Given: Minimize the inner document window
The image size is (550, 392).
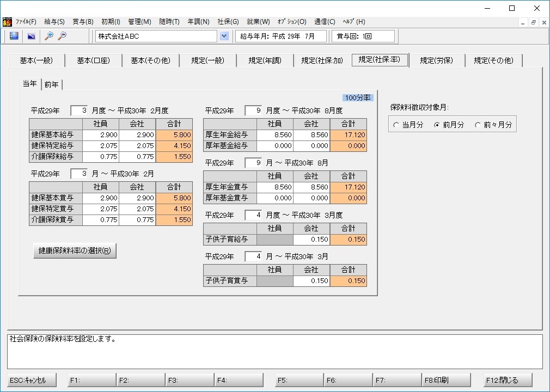Looking at the screenshot, I should 523,23.
